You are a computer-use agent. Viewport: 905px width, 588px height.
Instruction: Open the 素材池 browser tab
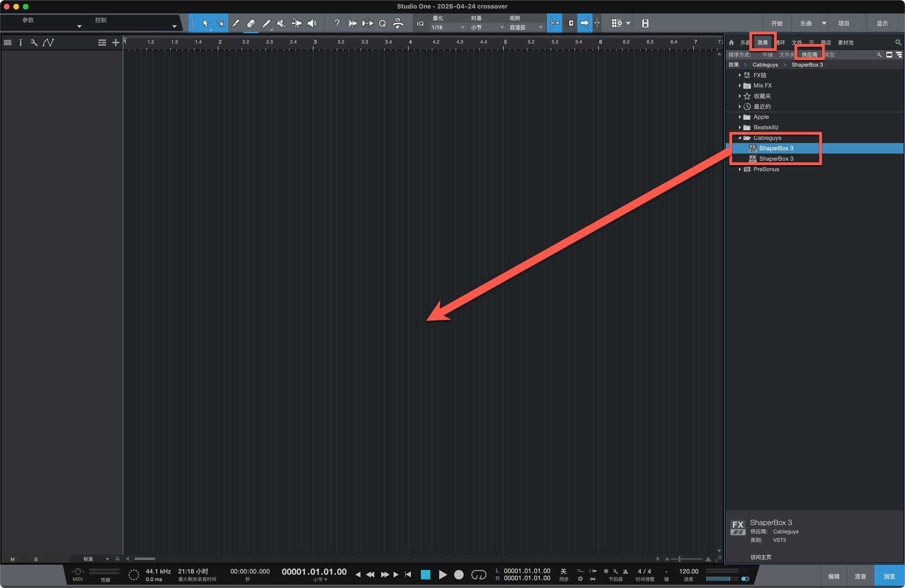(x=846, y=42)
